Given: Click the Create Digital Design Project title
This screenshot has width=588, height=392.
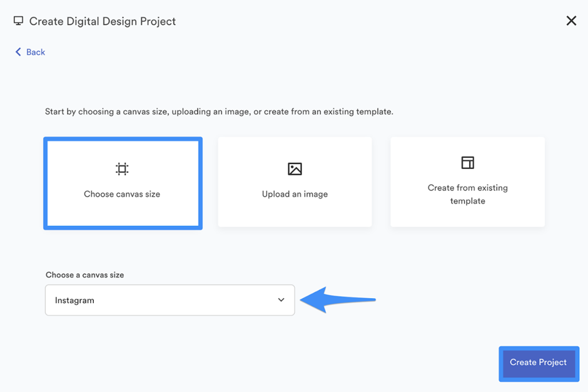Looking at the screenshot, I should tap(103, 21).
